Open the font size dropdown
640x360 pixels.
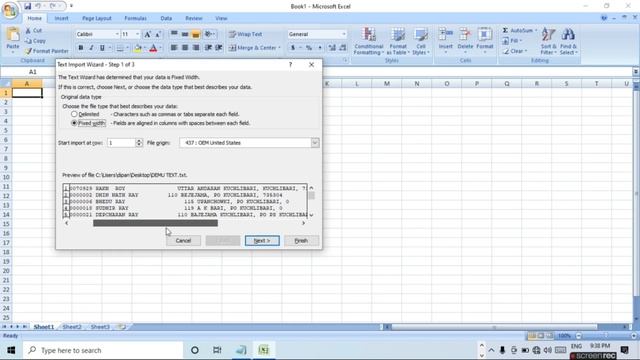pyautogui.click(x=138, y=34)
